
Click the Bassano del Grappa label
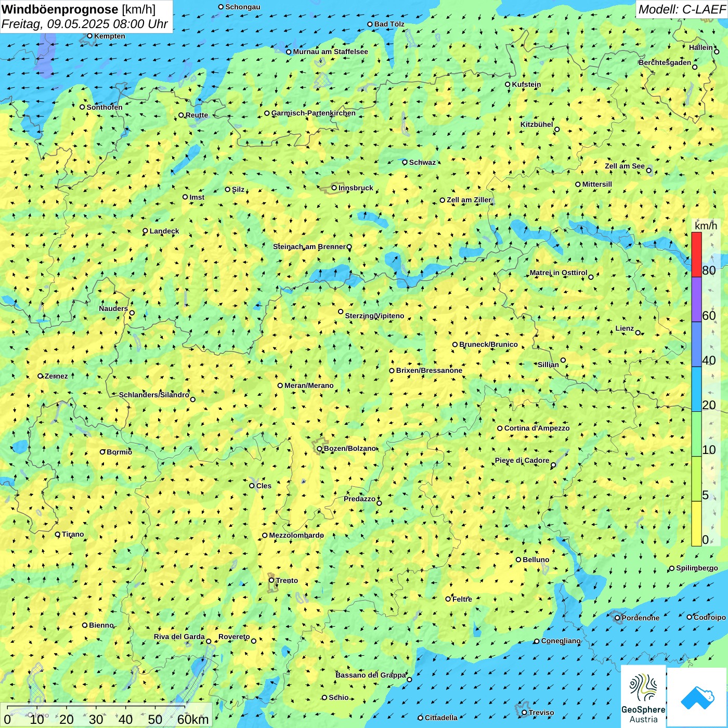370,675
